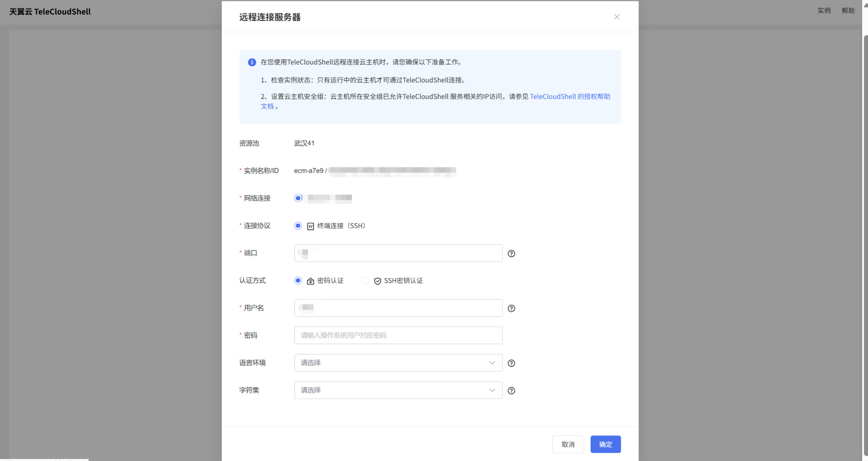
Task: Click the 确定 confirm button
Action: pyautogui.click(x=605, y=444)
